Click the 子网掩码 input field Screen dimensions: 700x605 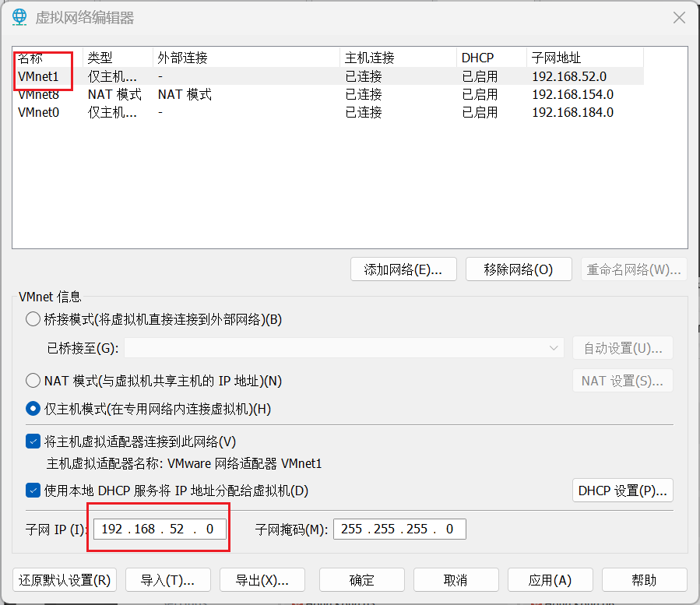(399, 529)
